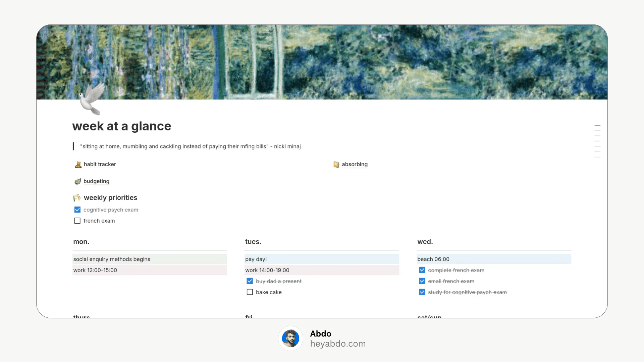
Task: Open the absorbing page link
Action: (355, 164)
